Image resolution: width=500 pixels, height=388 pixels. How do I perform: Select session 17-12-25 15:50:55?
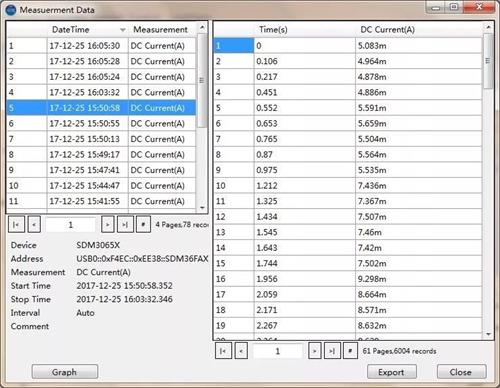pos(101,123)
